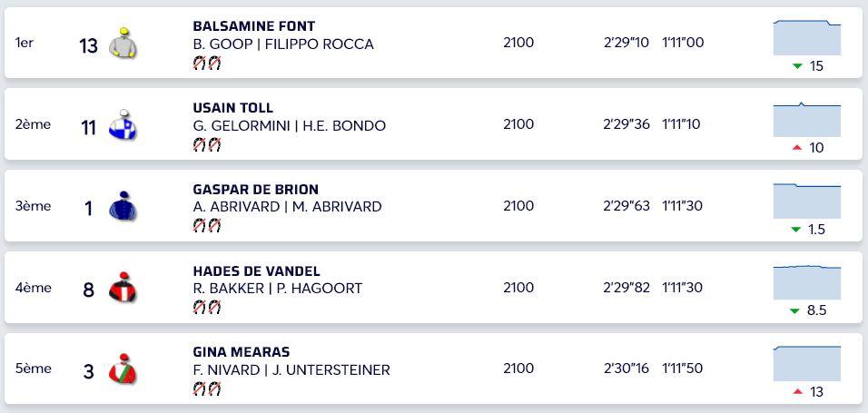Click horseshoe icons under R. Bakker
The image size is (868, 413).
click(x=207, y=308)
